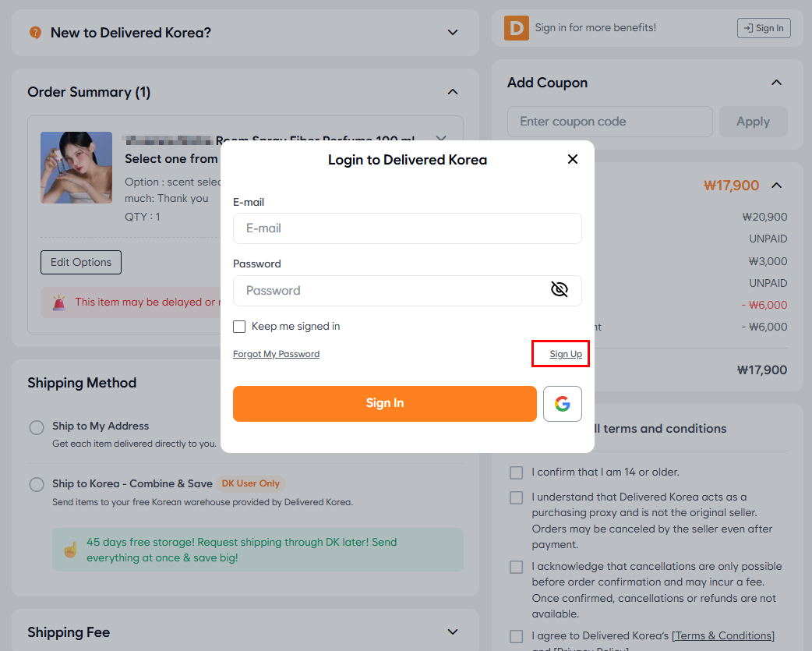
Task: Click Sign in for more benefits text
Action: click(595, 28)
